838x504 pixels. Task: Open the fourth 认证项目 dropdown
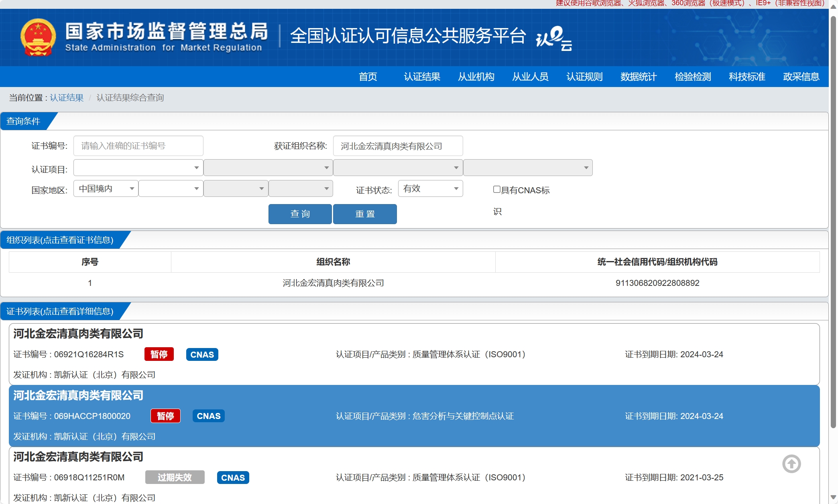(x=528, y=168)
